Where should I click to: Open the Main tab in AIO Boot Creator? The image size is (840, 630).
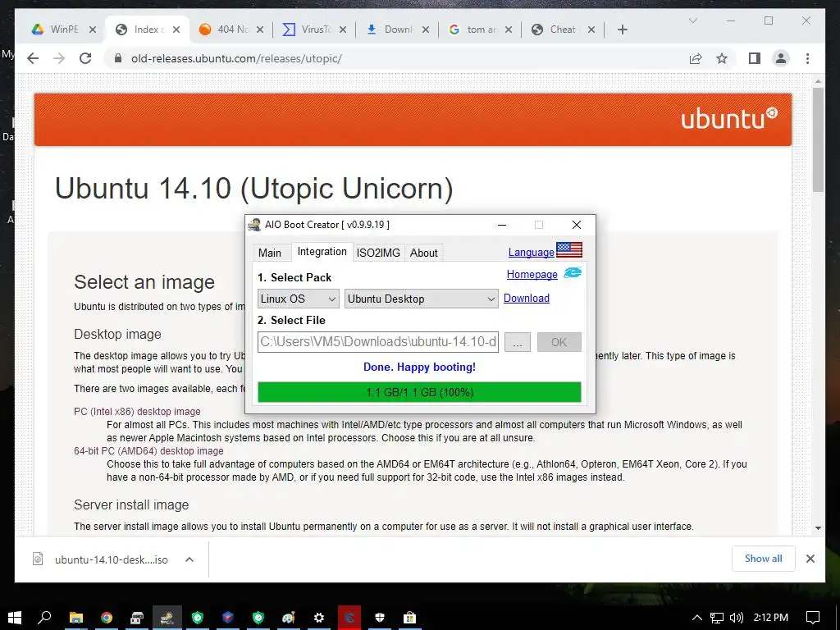point(269,253)
